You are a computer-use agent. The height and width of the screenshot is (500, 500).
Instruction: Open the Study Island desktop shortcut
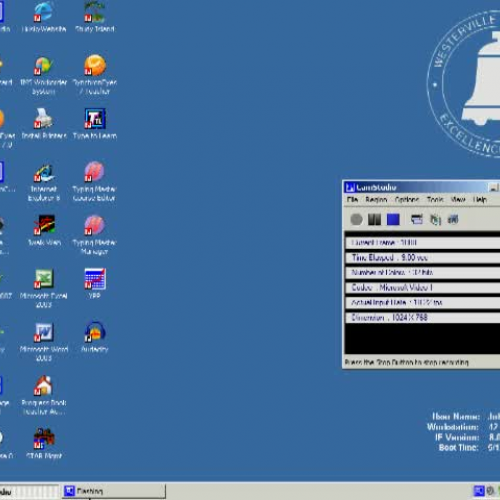pos(95,17)
